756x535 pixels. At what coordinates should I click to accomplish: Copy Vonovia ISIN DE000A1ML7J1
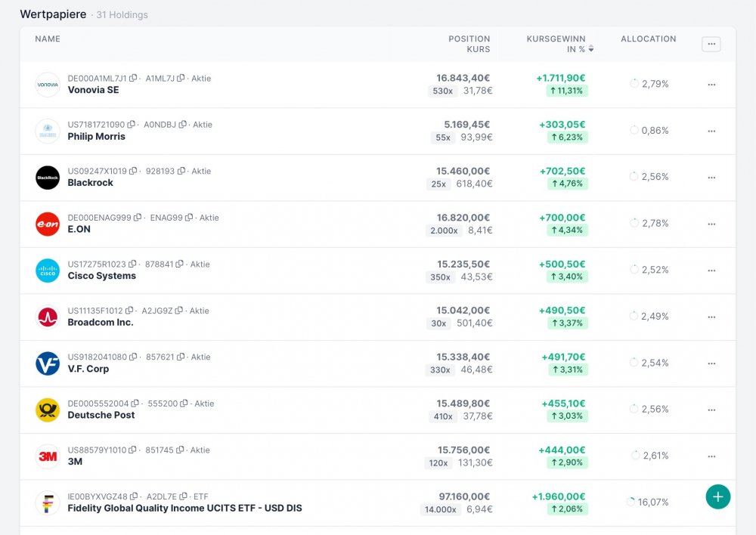click(x=133, y=79)
